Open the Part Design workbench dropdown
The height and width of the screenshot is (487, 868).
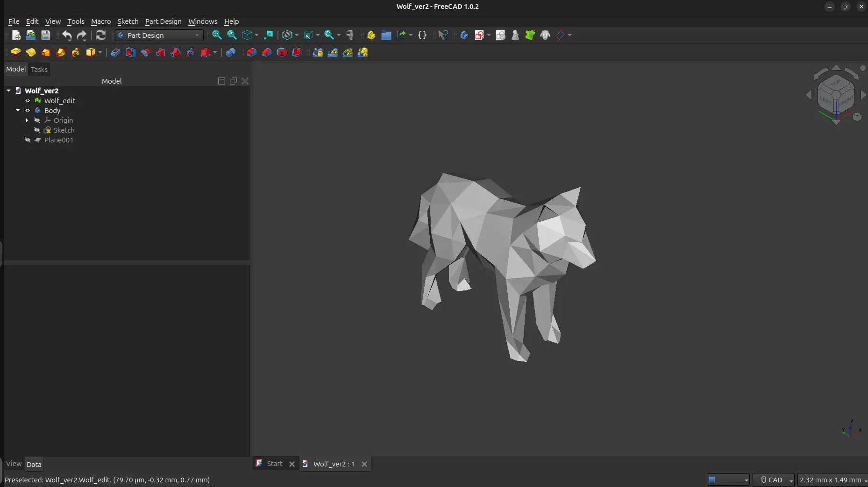pos(159,35)
